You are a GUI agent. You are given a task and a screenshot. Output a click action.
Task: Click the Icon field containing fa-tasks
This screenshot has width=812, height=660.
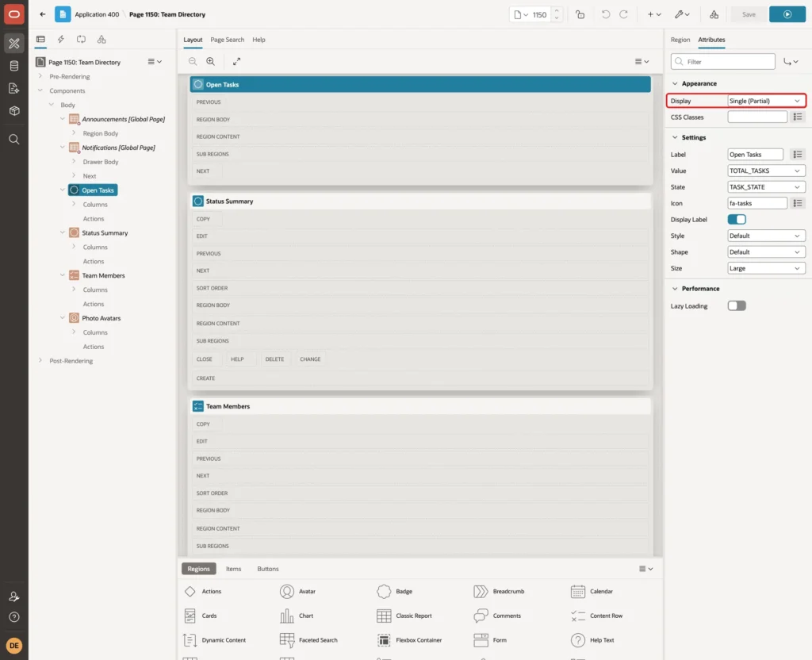(x=757, y=203)
